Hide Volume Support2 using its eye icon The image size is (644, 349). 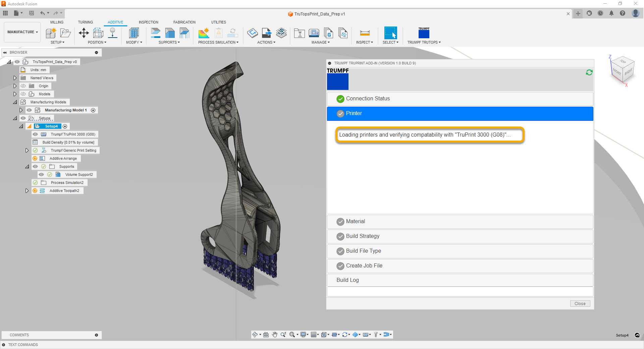(41, 174)
